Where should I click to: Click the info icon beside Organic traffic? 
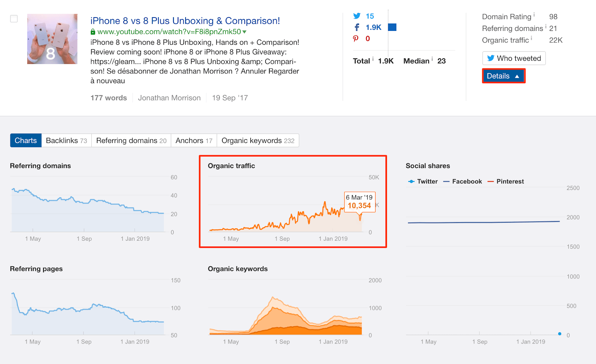532,38
